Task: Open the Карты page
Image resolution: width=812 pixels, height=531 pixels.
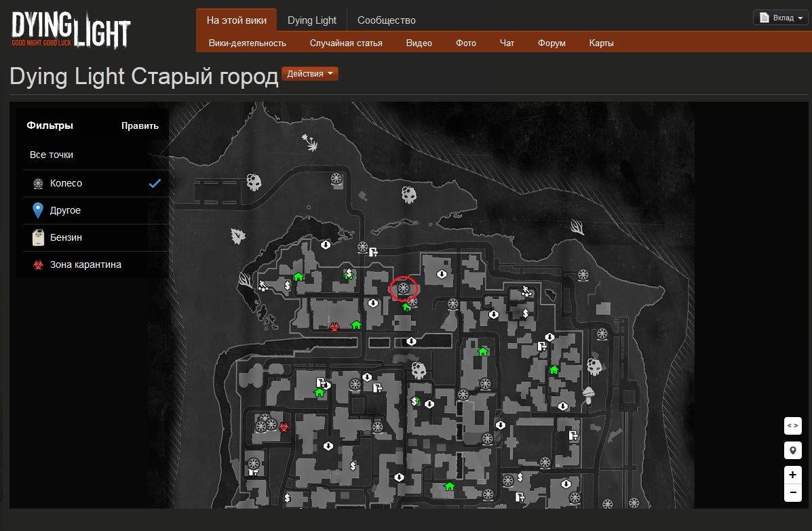Action: coord(601,43)
